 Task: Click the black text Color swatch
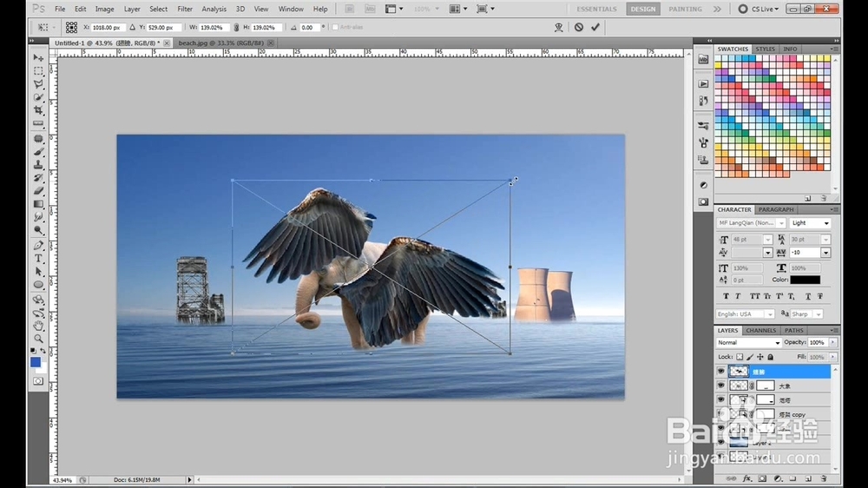tap(805, 280)
